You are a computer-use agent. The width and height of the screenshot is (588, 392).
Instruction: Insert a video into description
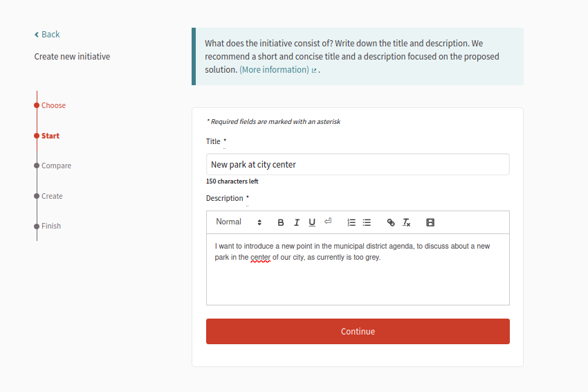click(430, 222)
